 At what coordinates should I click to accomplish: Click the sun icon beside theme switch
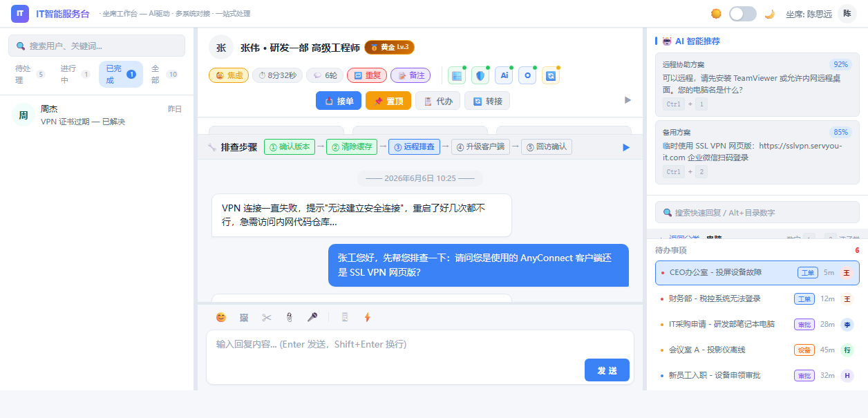pyautogui.click(x=717, y=14)
